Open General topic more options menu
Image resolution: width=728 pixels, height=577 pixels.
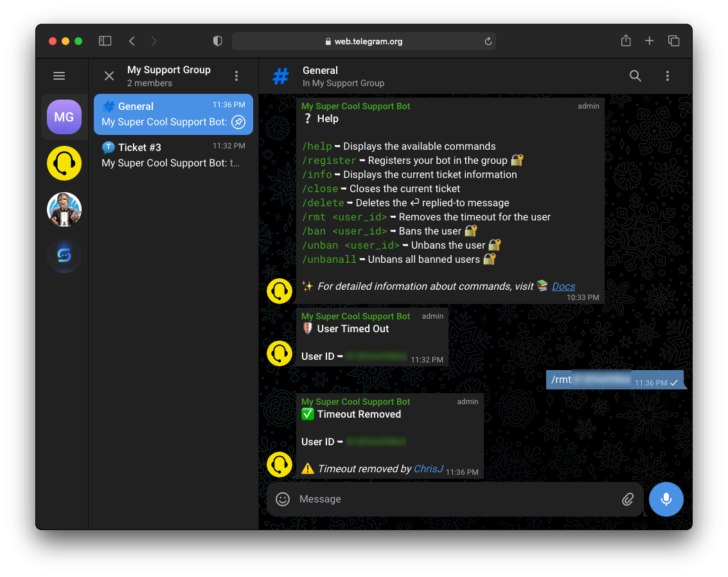pos(667,76)
